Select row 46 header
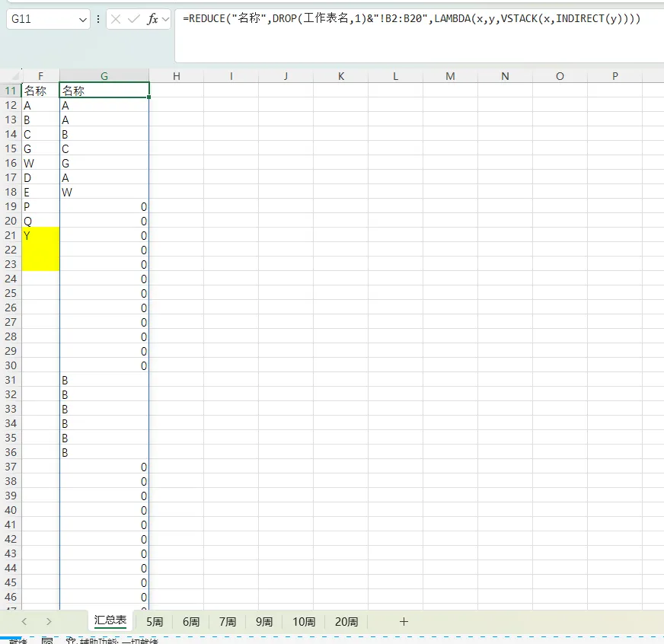Image resolution: width=664 pixels, height=644 pixels. pyautogui.click(x=11, y=597)
